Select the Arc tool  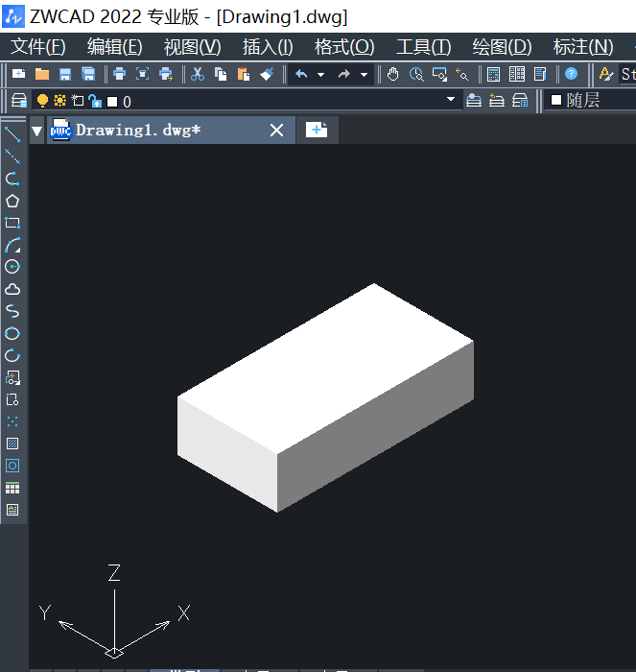tap(12, 245)
